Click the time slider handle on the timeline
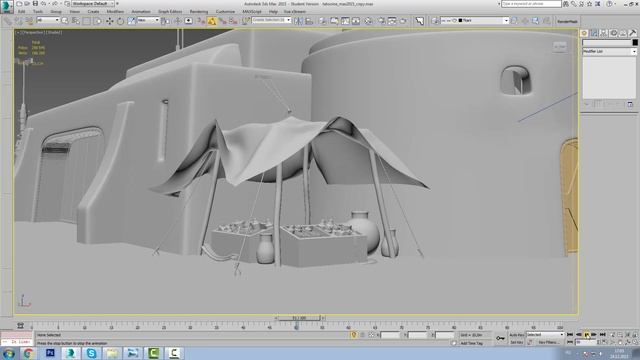Viewport: 640px width, 360px height. (x=299, y=318)
